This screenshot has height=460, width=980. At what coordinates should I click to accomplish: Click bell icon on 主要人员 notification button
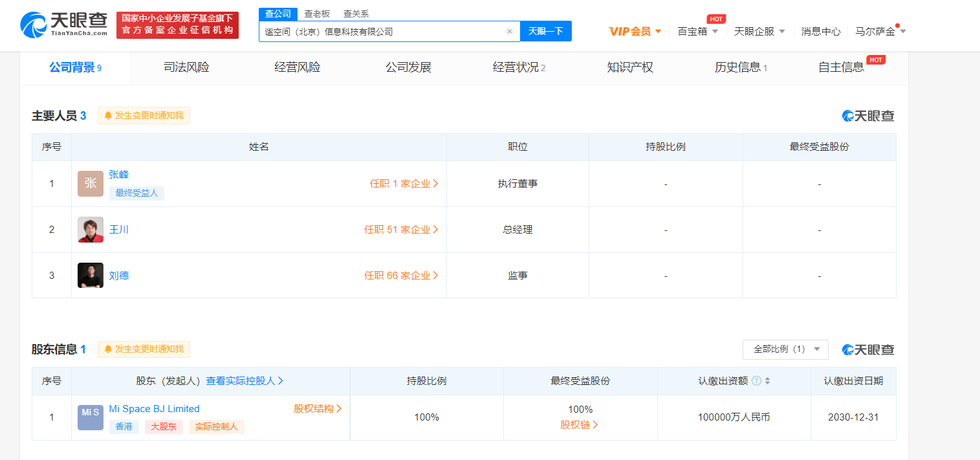click(109, 115)
